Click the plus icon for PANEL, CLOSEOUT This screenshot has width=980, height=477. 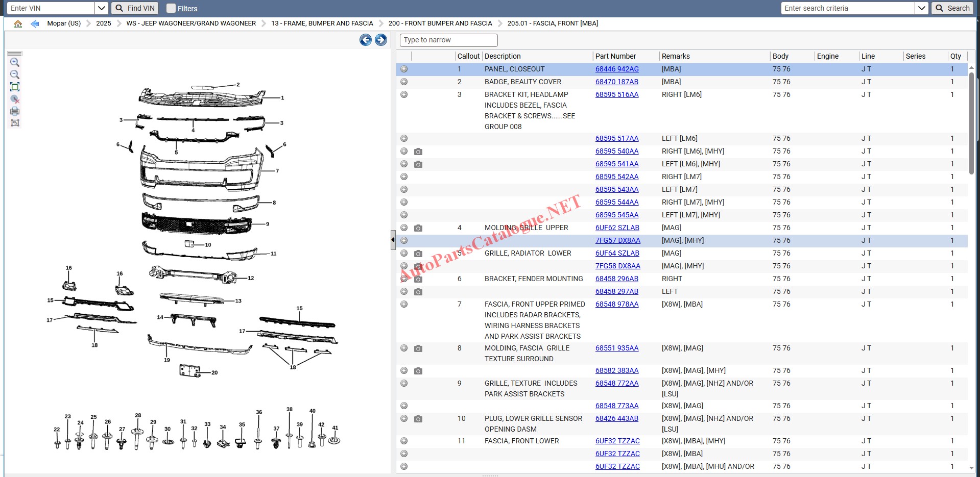pyautogui.click(x=404, y=69)
